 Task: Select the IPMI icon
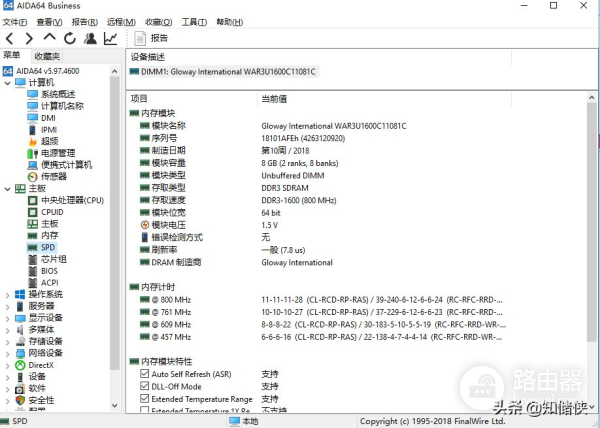tap(33, 130)
